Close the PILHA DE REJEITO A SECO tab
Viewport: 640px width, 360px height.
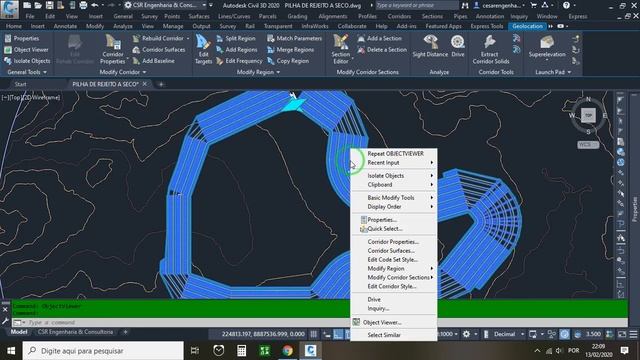144,84
